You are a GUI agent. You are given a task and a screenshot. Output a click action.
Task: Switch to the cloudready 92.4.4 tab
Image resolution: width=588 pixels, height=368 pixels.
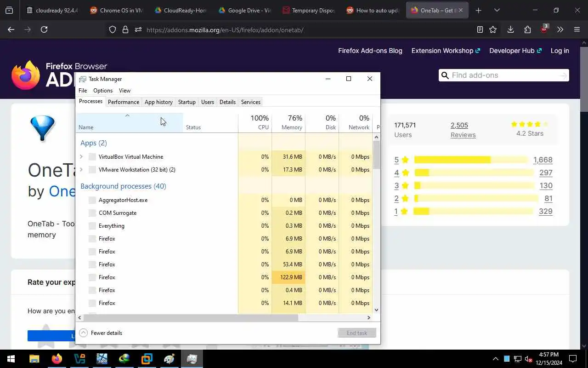point(52,10)
